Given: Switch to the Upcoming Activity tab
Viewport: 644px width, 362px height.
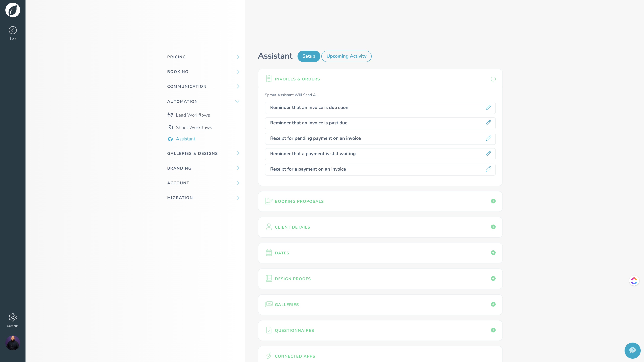Looking at the screenshot, I should (x=346, y=56).
